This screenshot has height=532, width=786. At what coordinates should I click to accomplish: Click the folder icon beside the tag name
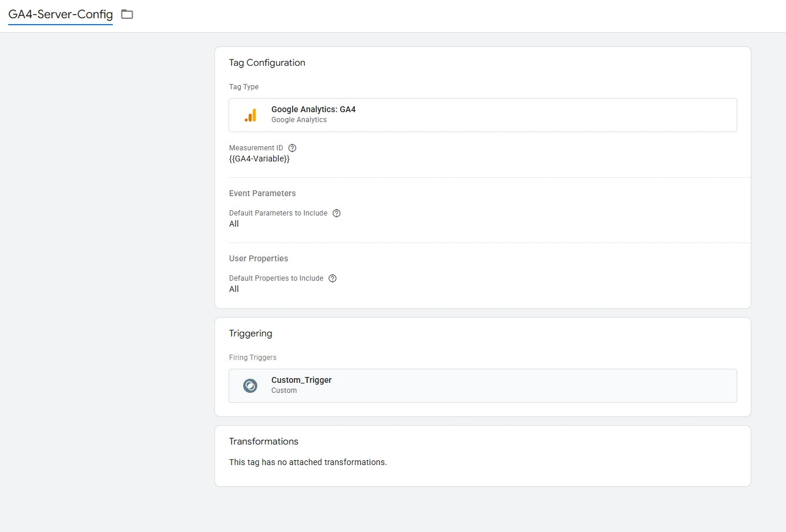click(127, 14)
